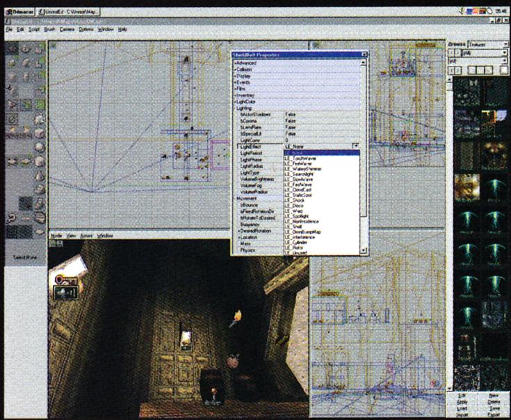Collapse the Movement property category
511x420 pixels.
coord(245,198)
